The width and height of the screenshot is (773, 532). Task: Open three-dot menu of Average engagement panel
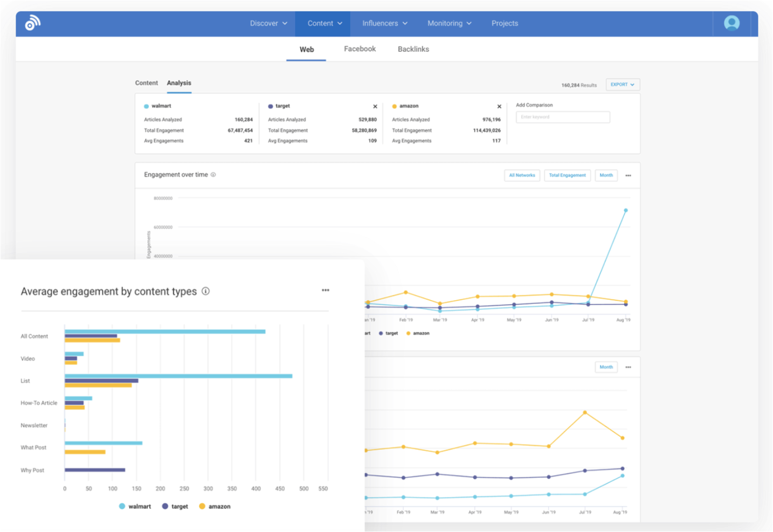326,290
